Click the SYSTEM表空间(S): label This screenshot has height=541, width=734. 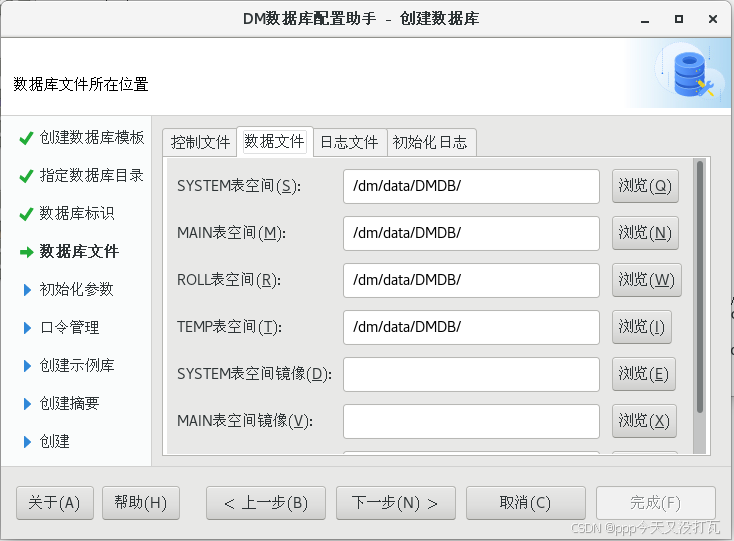click(239, 186)
